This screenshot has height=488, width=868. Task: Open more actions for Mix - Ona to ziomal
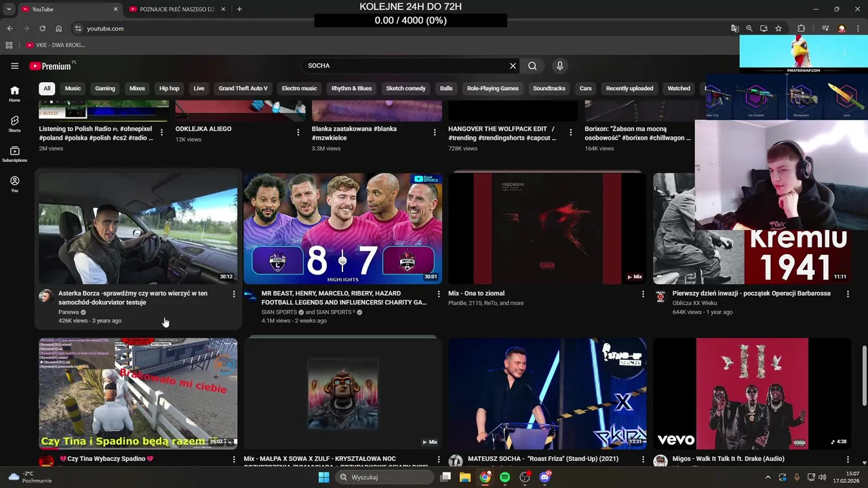click(x=643, y=294)
